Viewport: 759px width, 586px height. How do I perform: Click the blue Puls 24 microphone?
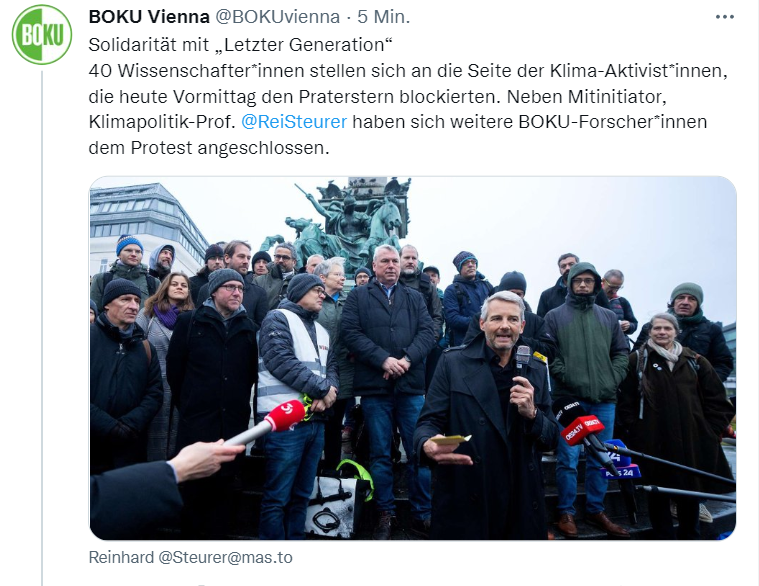(x=621, y=460)
